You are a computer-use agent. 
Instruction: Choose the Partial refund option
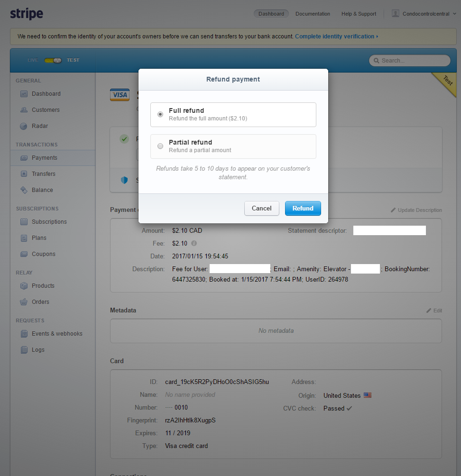[x=160, y=146]
